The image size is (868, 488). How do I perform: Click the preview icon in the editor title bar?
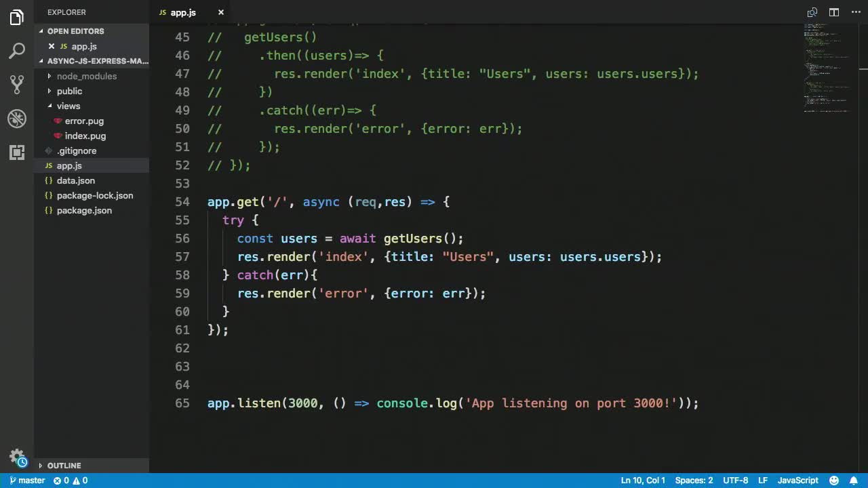pyautogui.click(x=812, y=12)
